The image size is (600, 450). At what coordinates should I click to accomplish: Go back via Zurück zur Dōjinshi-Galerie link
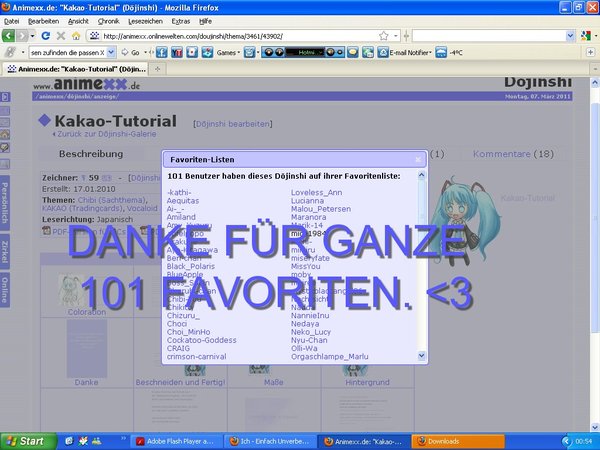[x=104, y=134]
